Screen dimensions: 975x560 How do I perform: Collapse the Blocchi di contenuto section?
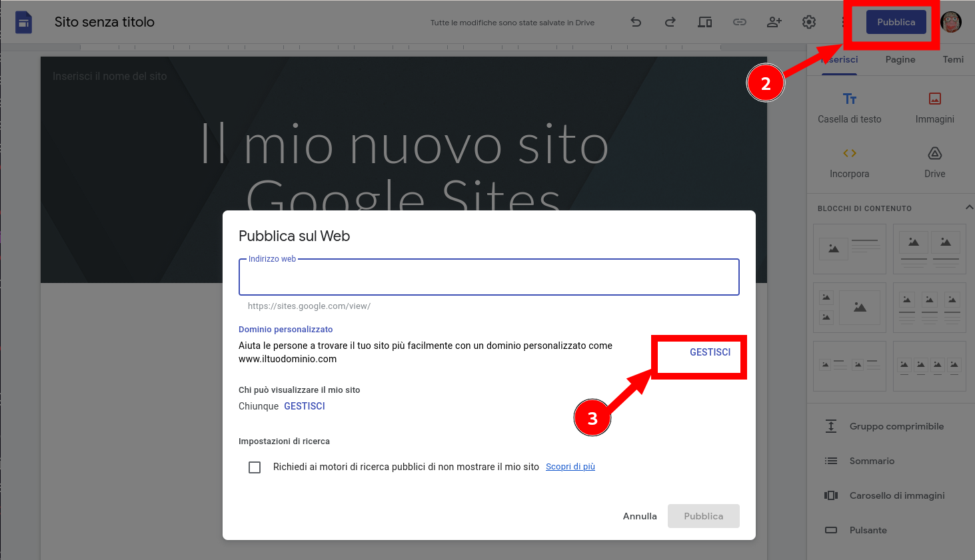(x=969, y=208)
